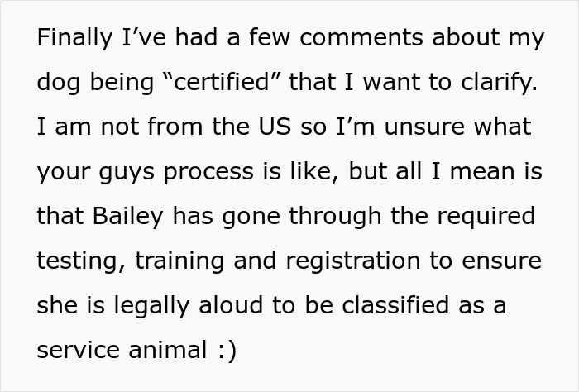
Task: Click the word "testing," in sixth line
Action: click(x=81, y=261)
